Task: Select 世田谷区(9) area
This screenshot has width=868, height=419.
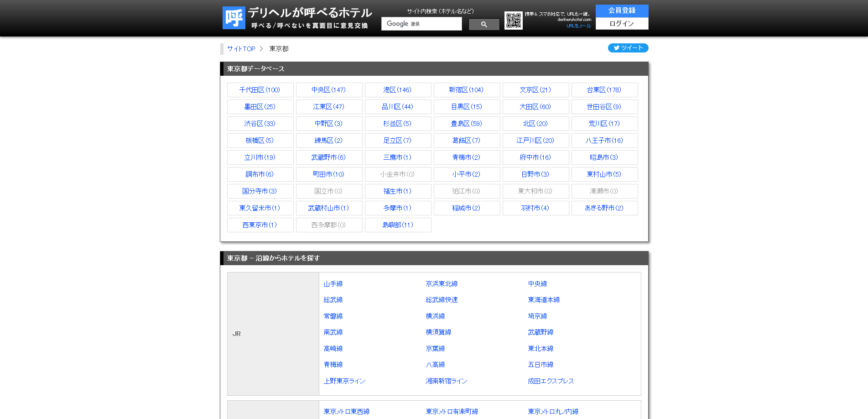Action: coord(604,107)
